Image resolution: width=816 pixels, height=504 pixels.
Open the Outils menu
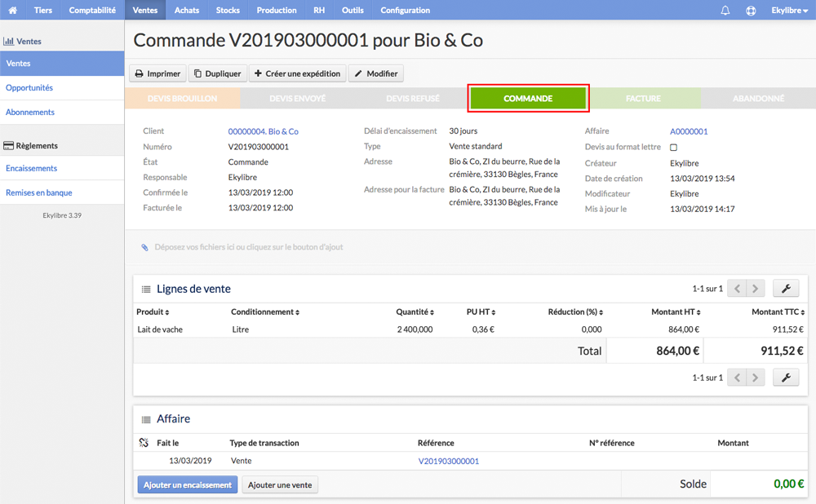[x=353, y=10]
